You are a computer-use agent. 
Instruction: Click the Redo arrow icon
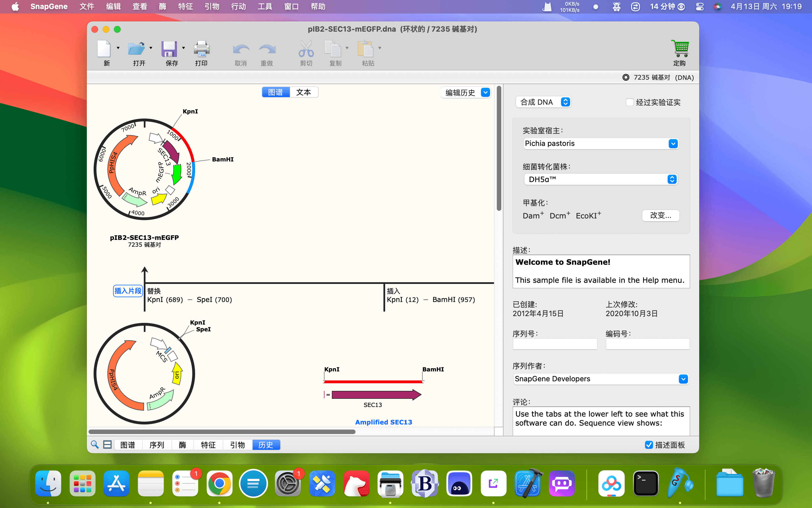(267, 49)
